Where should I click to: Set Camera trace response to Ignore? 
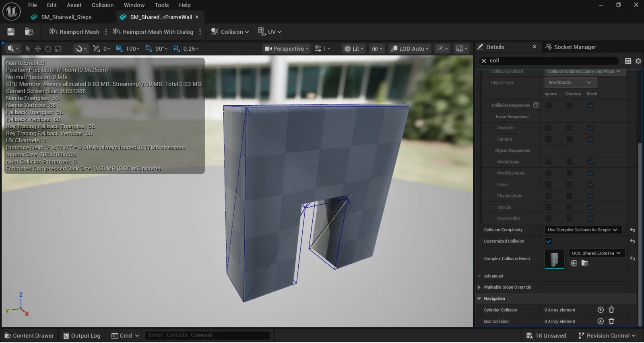click(x=548, y=139)
